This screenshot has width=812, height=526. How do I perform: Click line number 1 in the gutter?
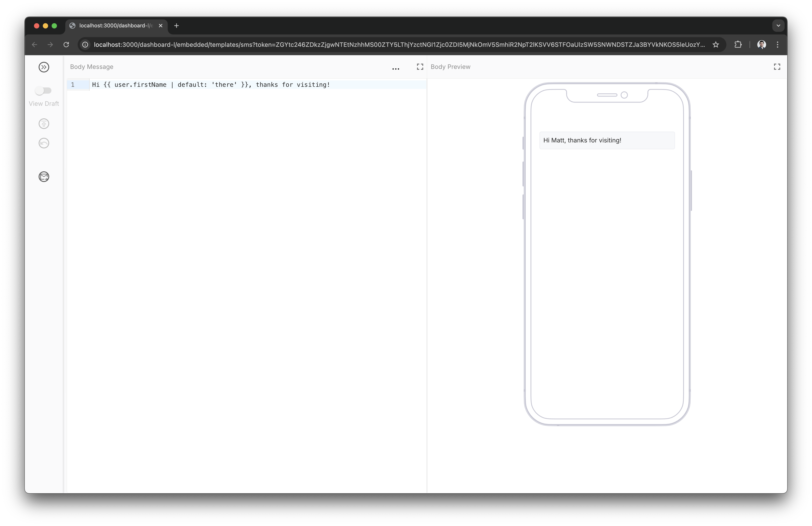point(73,85)
